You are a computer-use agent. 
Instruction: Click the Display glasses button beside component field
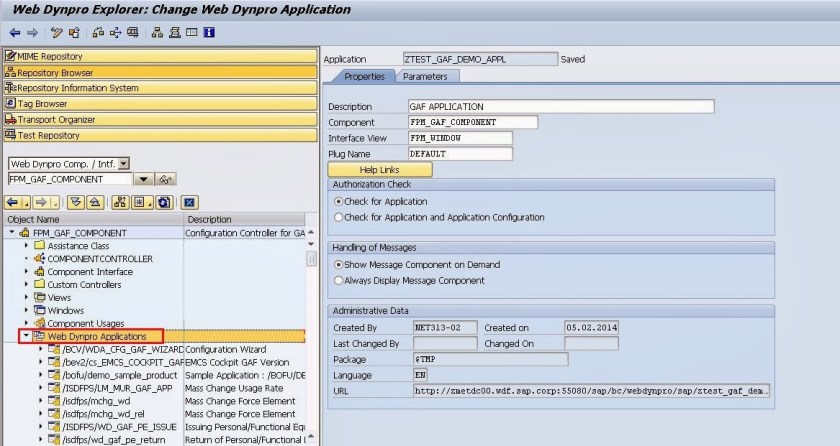(166, 179)
